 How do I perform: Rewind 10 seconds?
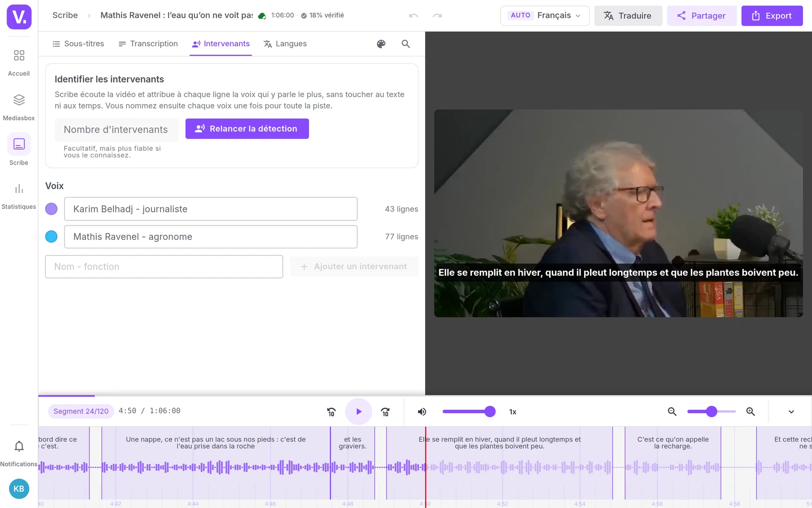[x=331, y=412]
